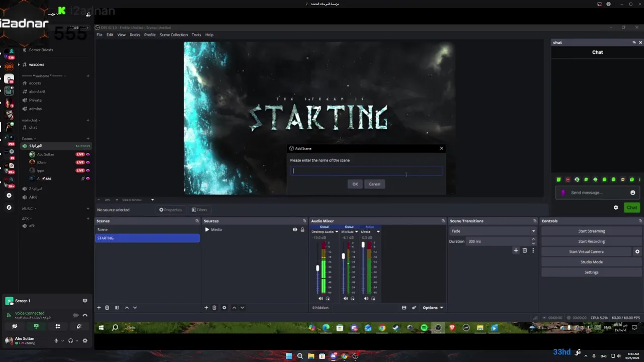Mute Desktop Audio channel

pyautogui.click(x=321, y=299)
